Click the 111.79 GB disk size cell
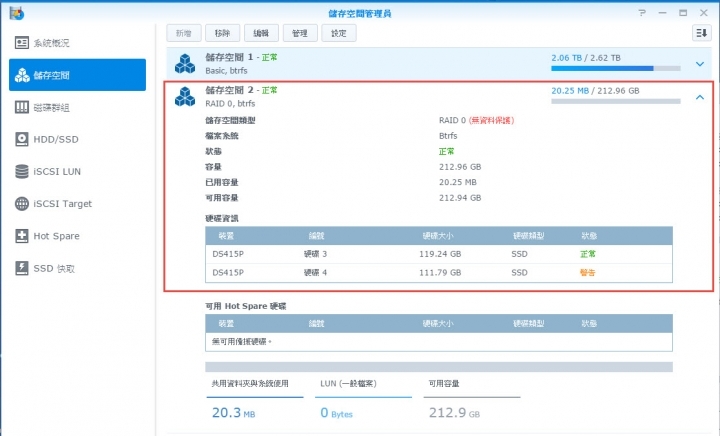Screen dimensions: 720x436 [x=440, y=273]
